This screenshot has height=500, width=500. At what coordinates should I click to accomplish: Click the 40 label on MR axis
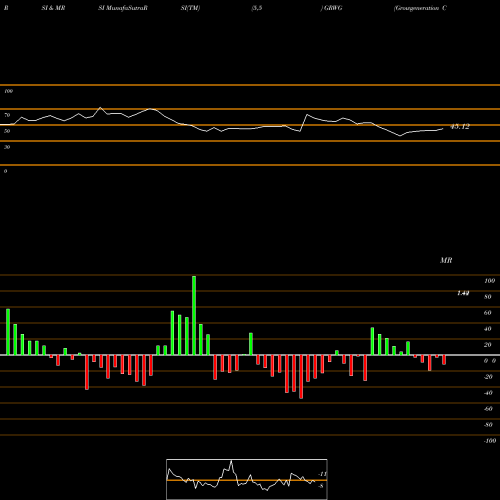click(488, 329)
